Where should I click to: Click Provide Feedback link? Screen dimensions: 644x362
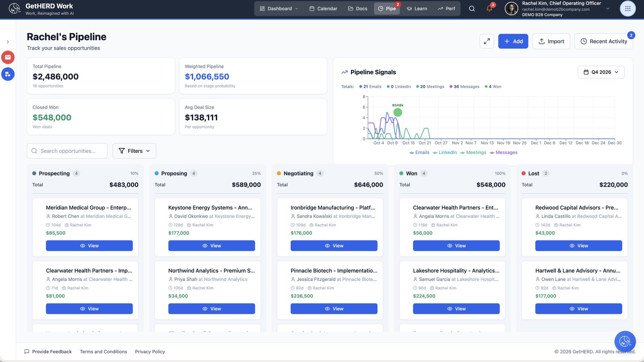(48, 352)
